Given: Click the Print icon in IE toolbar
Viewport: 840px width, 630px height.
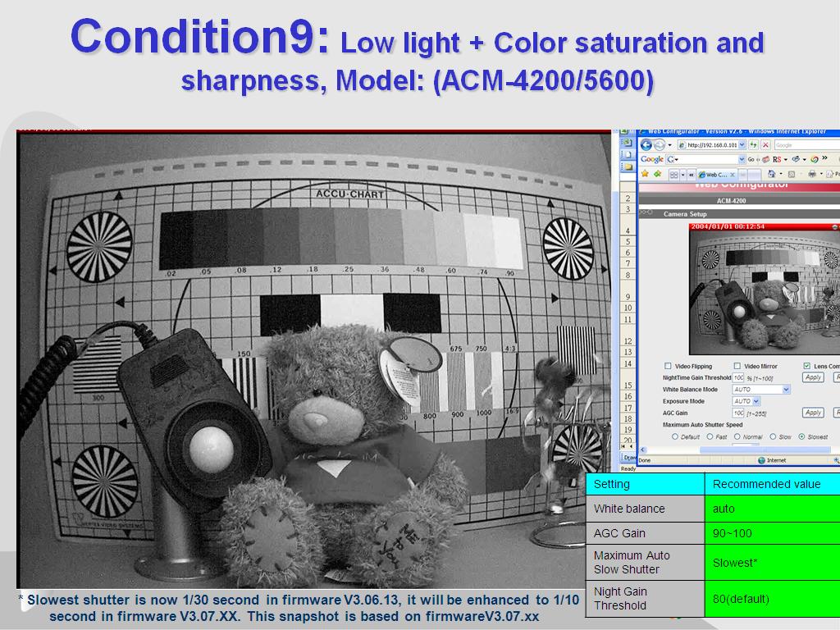Looking at the screenshot, I should pos(812,174).
